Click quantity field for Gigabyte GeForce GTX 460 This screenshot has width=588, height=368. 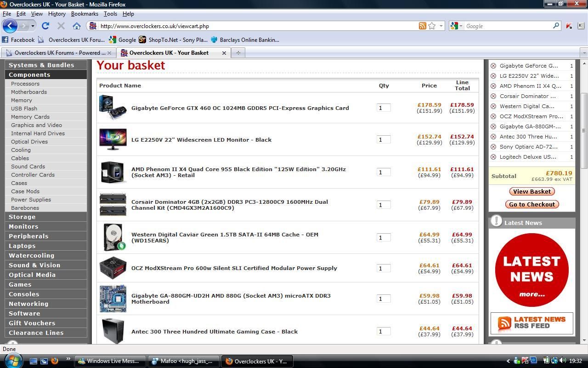(x=384, y=108)
